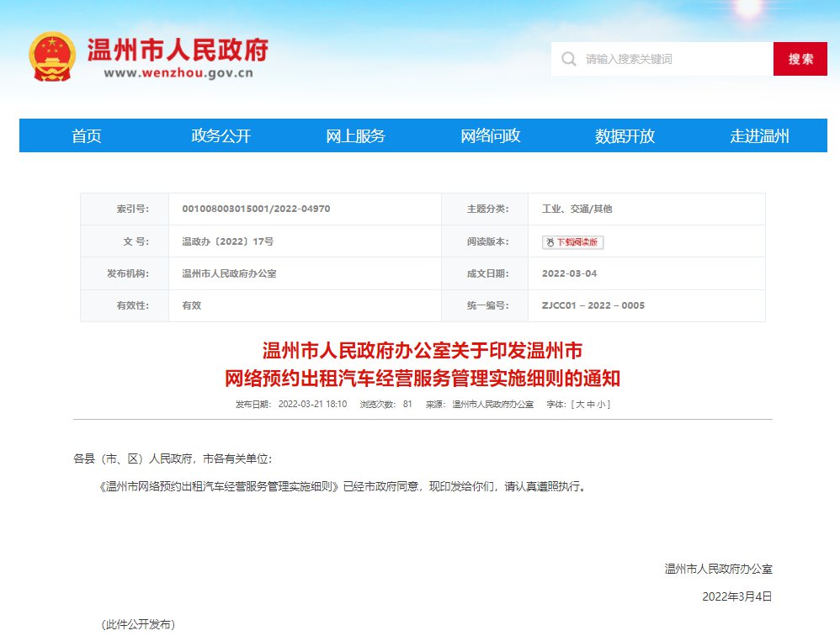The image size is (840, 636).
Task: Visit the 走进温州 navigation item
Action: 759,136
